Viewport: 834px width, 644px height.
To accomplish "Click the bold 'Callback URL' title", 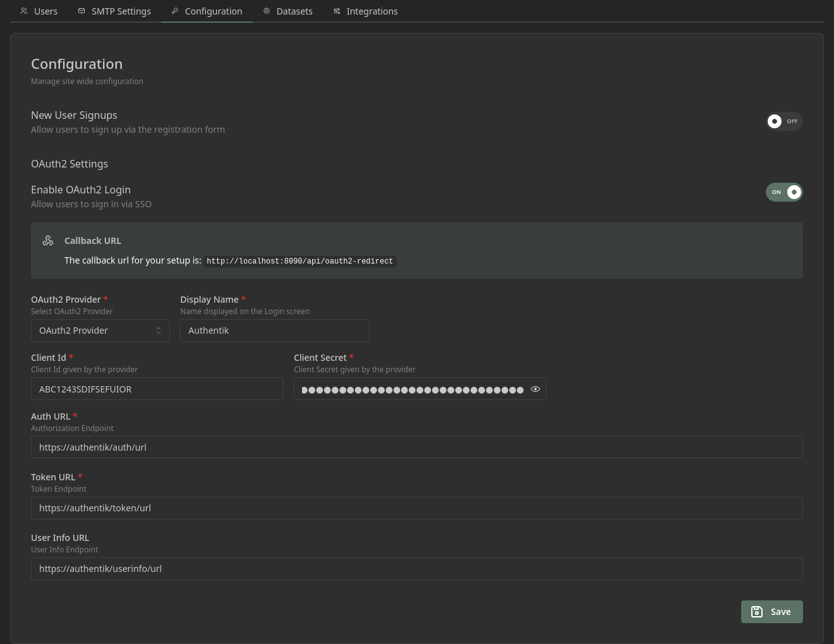I will [93, 241].
